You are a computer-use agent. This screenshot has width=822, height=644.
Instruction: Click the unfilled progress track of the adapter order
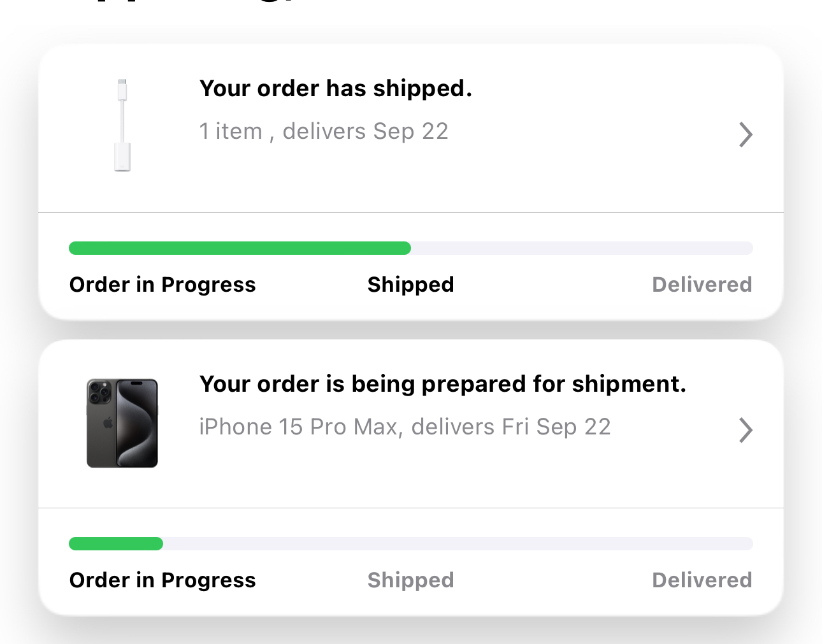(581, 248)
